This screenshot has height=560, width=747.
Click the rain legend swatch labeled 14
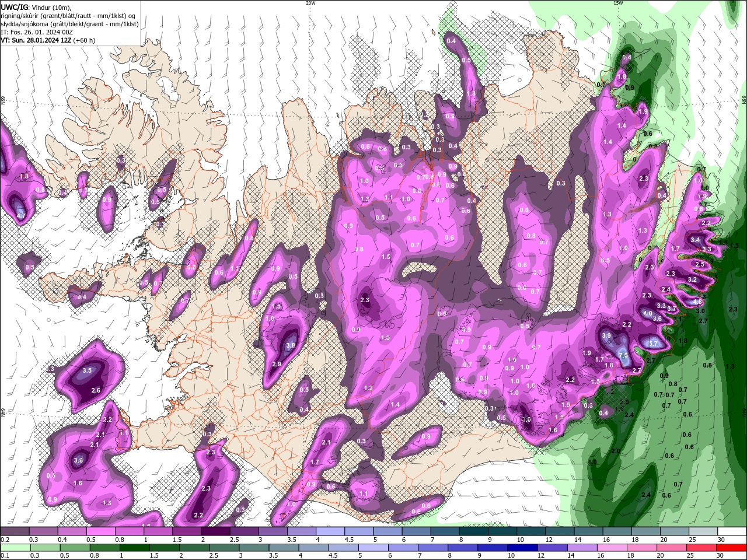(x=582, y=547)
